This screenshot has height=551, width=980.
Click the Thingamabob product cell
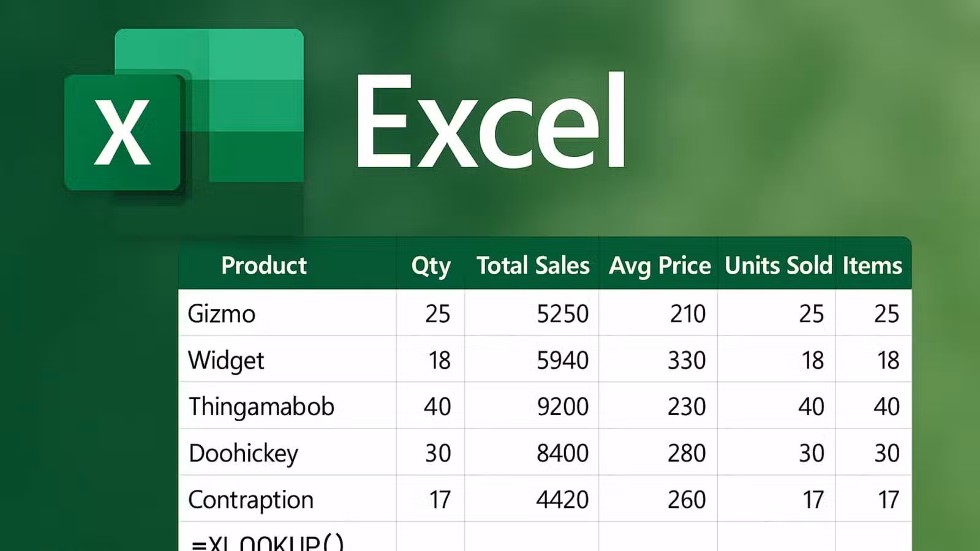pos(262,407)
